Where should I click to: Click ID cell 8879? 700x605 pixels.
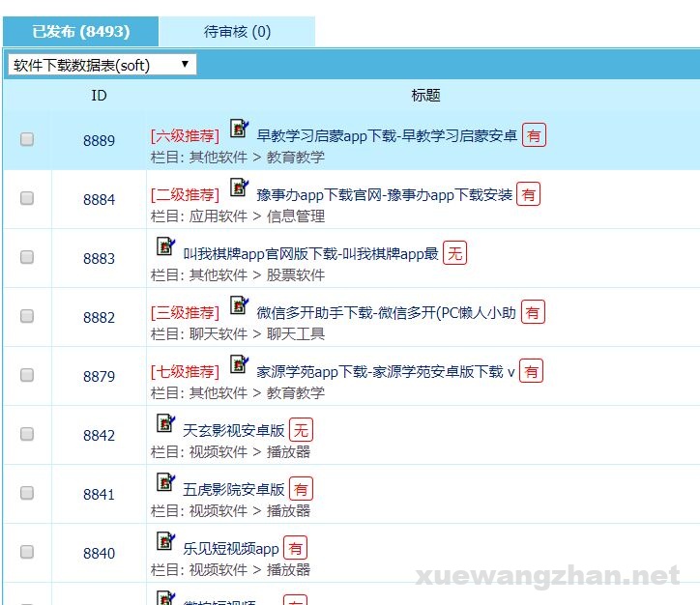pyautogui.click(x=100, y=376)
